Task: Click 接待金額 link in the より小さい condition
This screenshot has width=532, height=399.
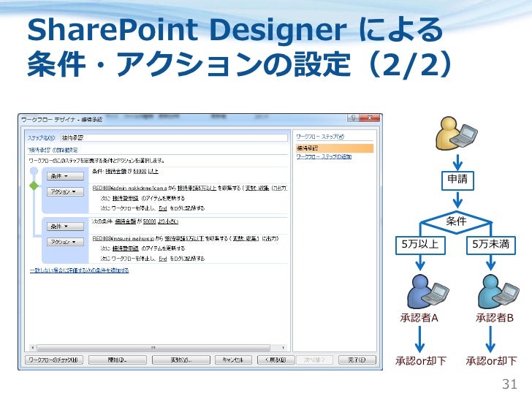Action: [x=125, y=221]
